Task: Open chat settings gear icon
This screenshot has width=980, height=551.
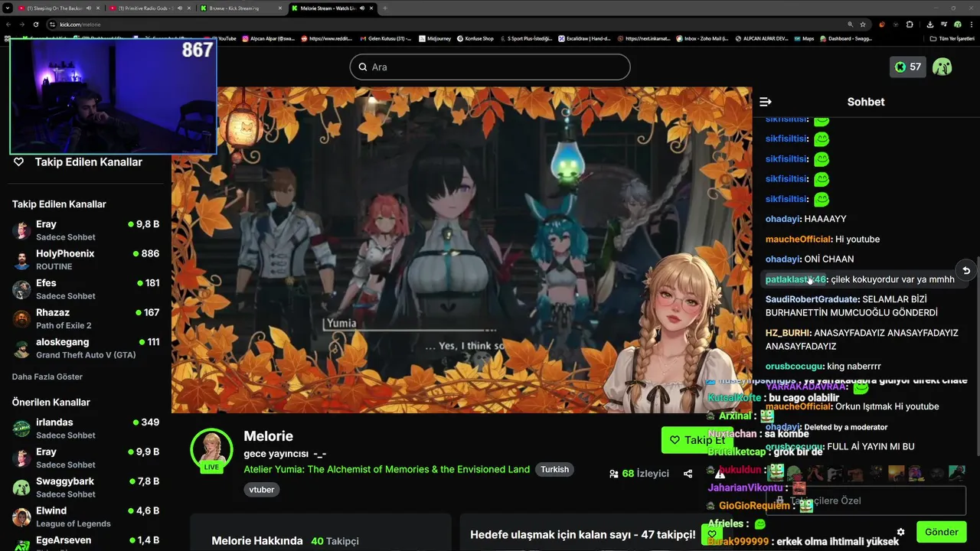Action: (900, 532)
